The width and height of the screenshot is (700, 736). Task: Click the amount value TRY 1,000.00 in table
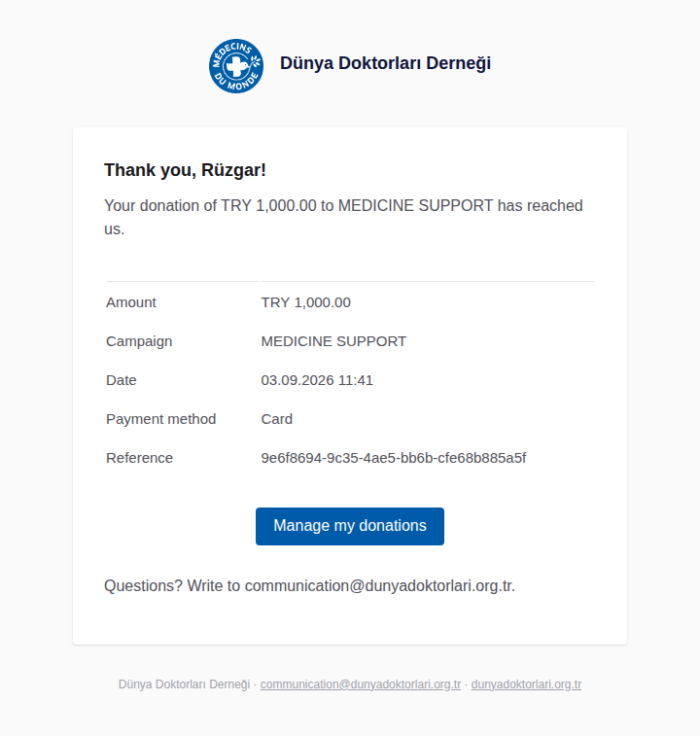(305, 302)
